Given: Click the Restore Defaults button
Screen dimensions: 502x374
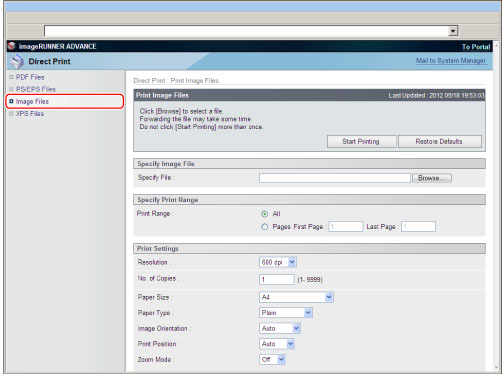Looking at the screenshot, I should point(440,141).
